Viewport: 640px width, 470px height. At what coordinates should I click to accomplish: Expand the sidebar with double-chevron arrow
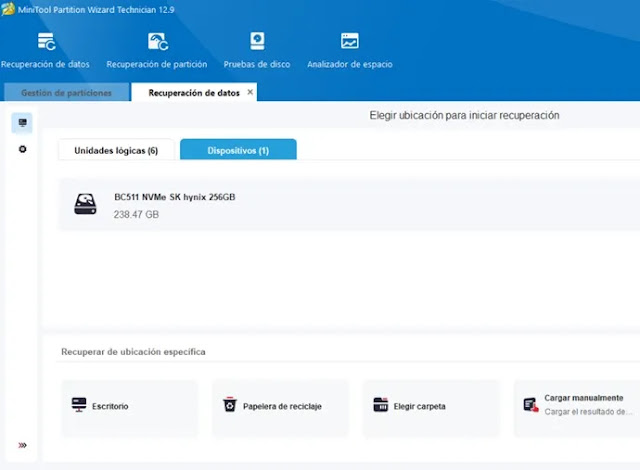(22, 445)
